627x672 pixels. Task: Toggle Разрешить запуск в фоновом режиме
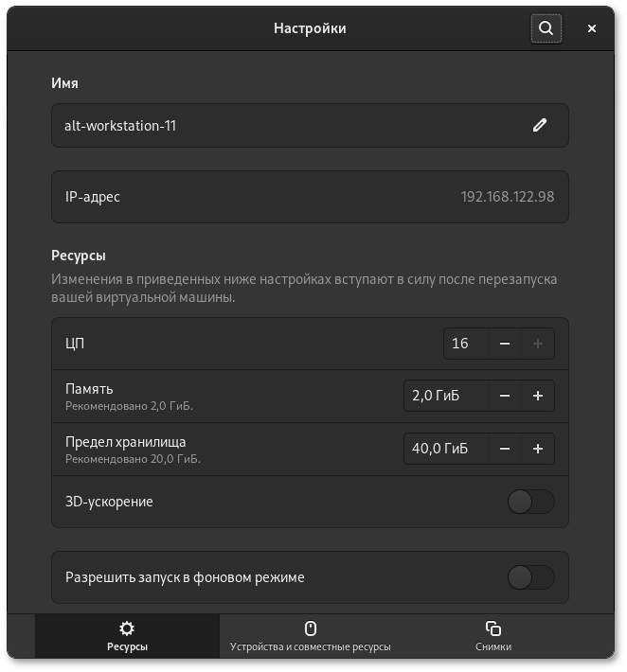click(530, 576)
